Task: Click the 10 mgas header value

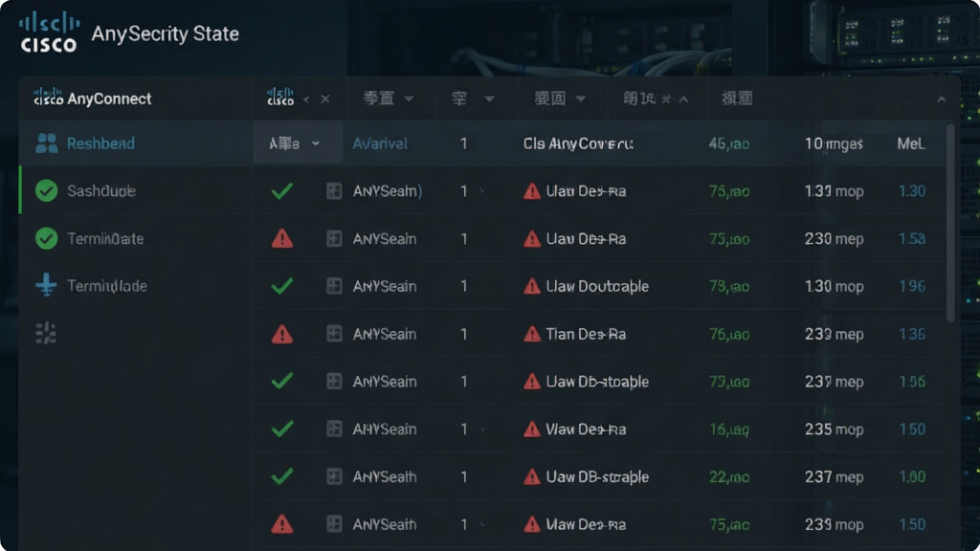Action: point(834,143)
